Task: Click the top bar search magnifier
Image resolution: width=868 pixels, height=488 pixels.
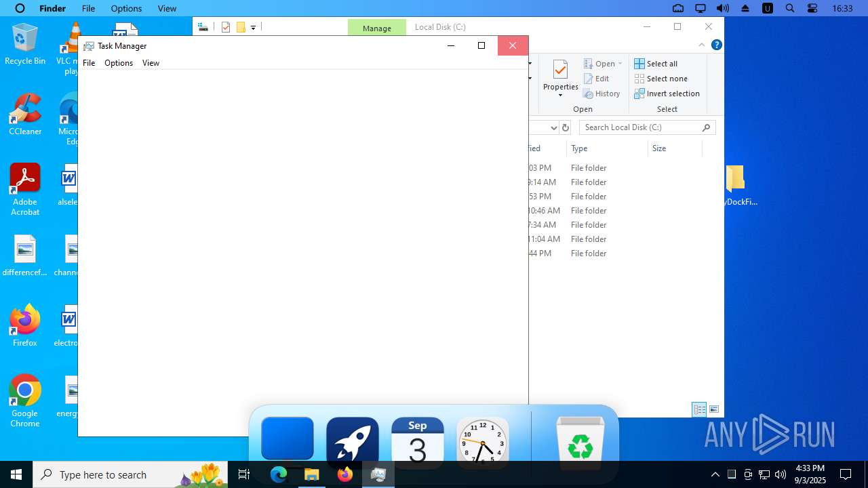Action: click(x=790, y=9)
